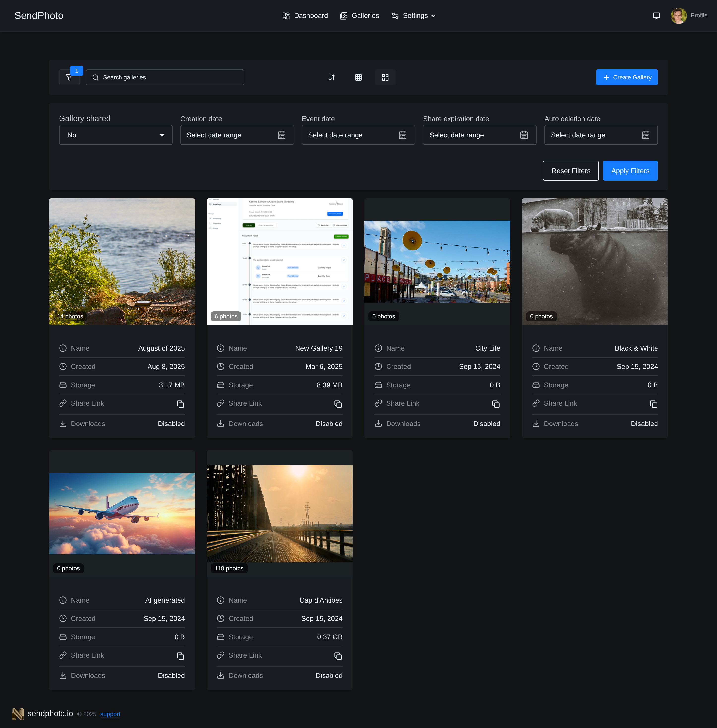The image size is (717, 728).
Task: Click the support link in footer
Action: pos(110,714)
